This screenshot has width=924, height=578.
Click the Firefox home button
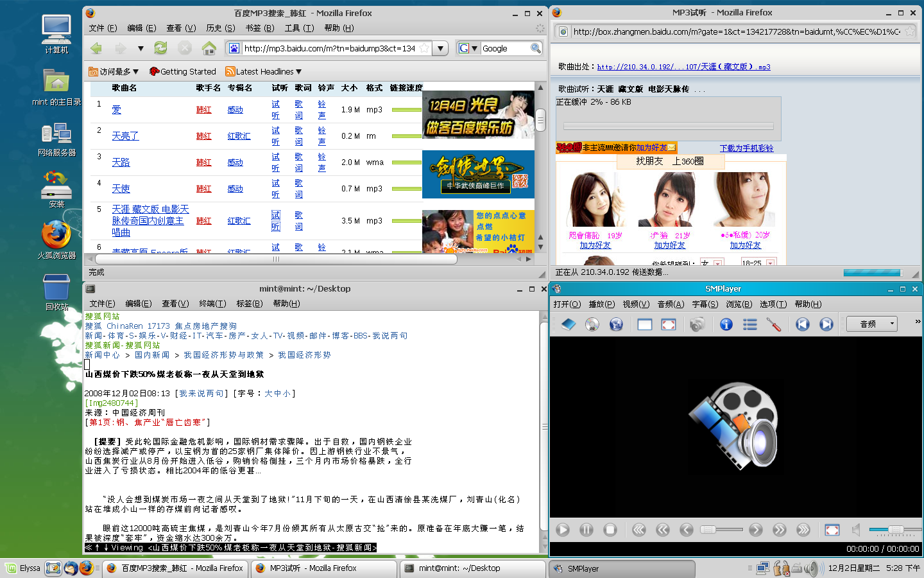click(209, 48)
